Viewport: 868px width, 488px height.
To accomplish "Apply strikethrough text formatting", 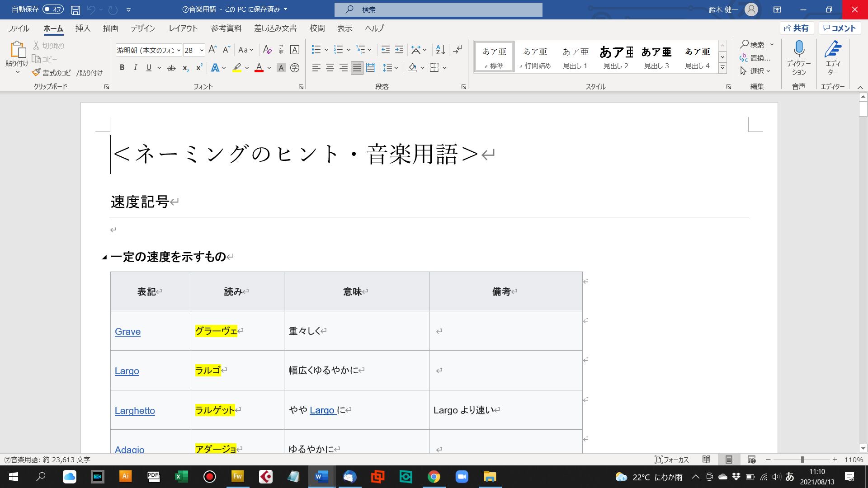I will coord(171,68).
